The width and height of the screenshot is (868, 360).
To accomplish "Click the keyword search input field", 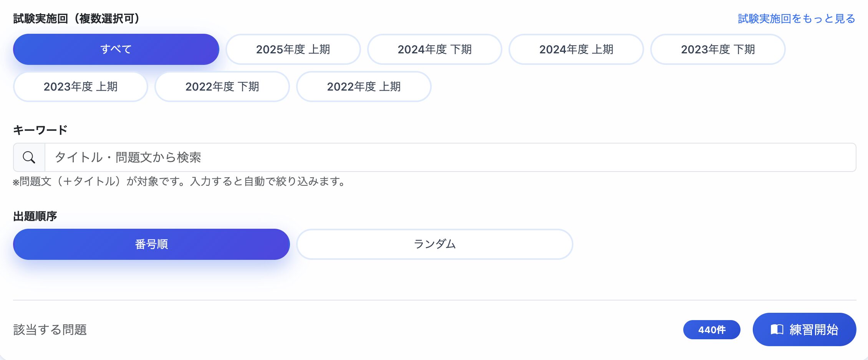I will coord(422,157).
